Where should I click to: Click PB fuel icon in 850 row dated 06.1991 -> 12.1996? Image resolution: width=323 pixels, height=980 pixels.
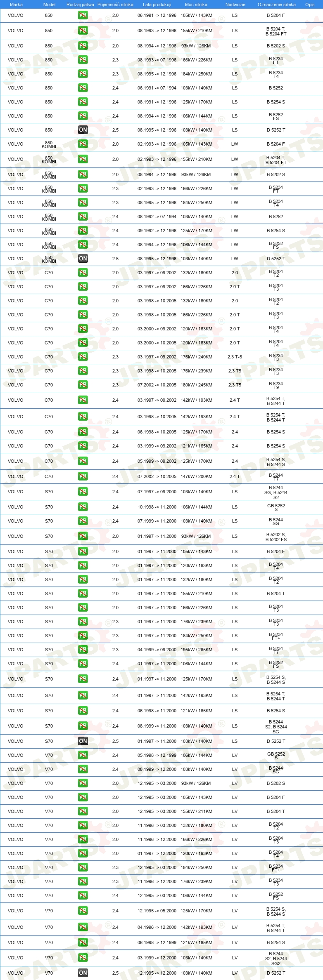point(83,15)
